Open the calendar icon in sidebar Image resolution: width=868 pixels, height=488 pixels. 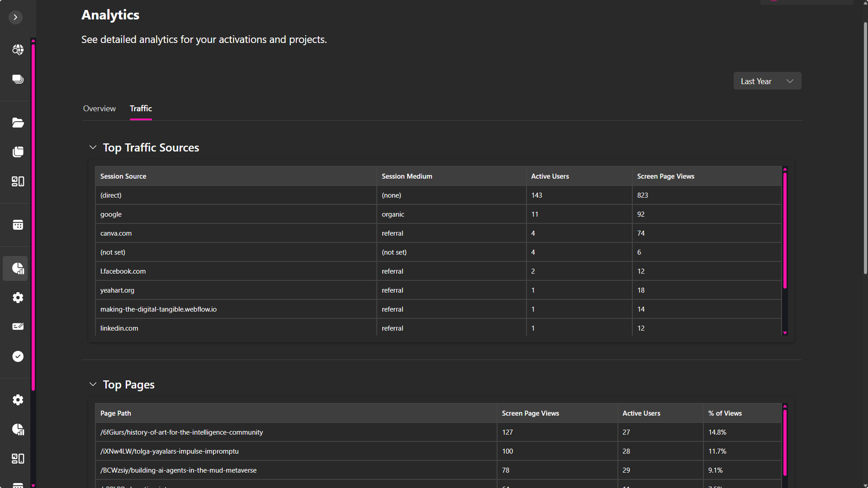tap(18, 225)
